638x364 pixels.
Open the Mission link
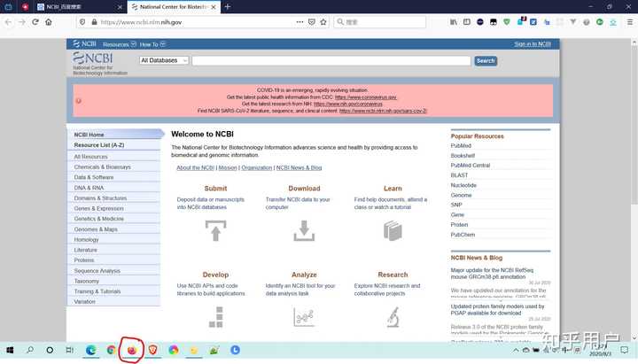click(x=228, y=167)
